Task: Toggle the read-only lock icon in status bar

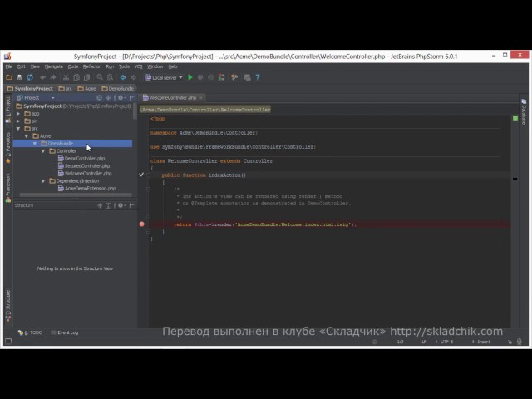Action: pyautogui.click(x=510, y=342)
